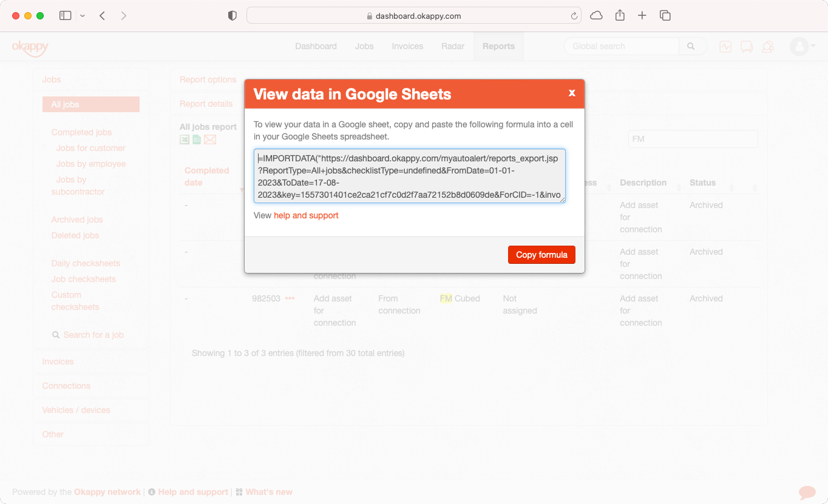Go back with the Safari back arrow
The height and width of the screenshot is (504, 828).
[102, 16]
